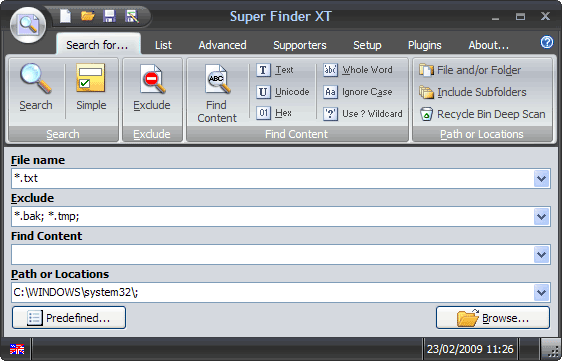The image size is (562, 361).
Task: Select the Simple mode icon
Action: [x=91, y=78]
